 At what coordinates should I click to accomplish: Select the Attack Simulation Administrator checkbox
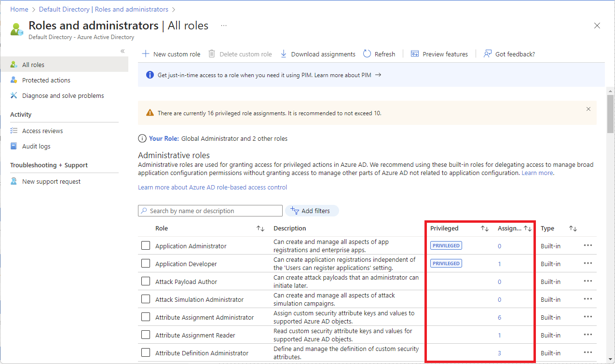coord(146,299)
